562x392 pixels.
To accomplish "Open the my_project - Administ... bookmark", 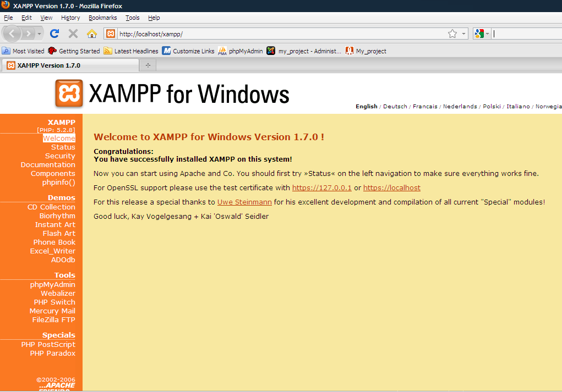I will [x=304, y=51].
